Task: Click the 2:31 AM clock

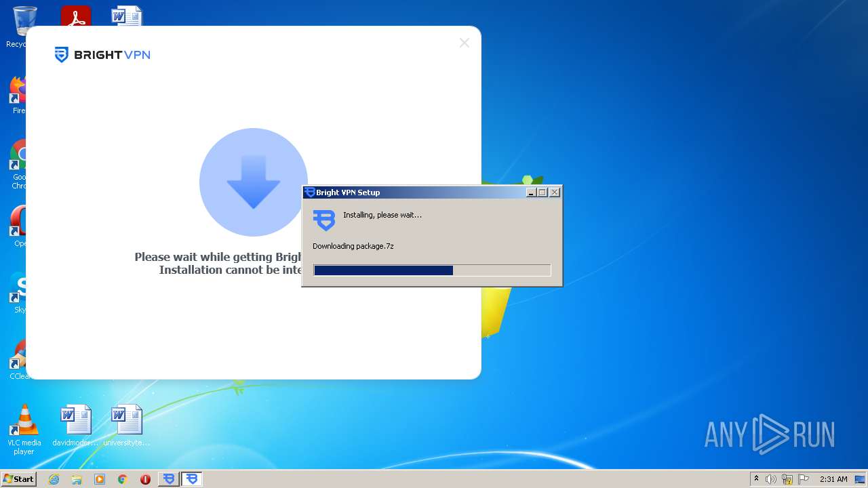Action: click(x=833, y=479)
